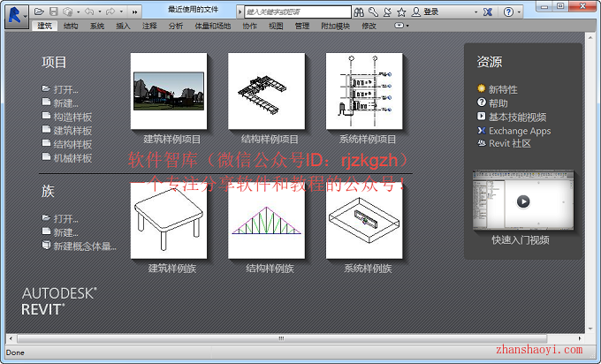Click the vertical scrollbar down arrow

590,329
